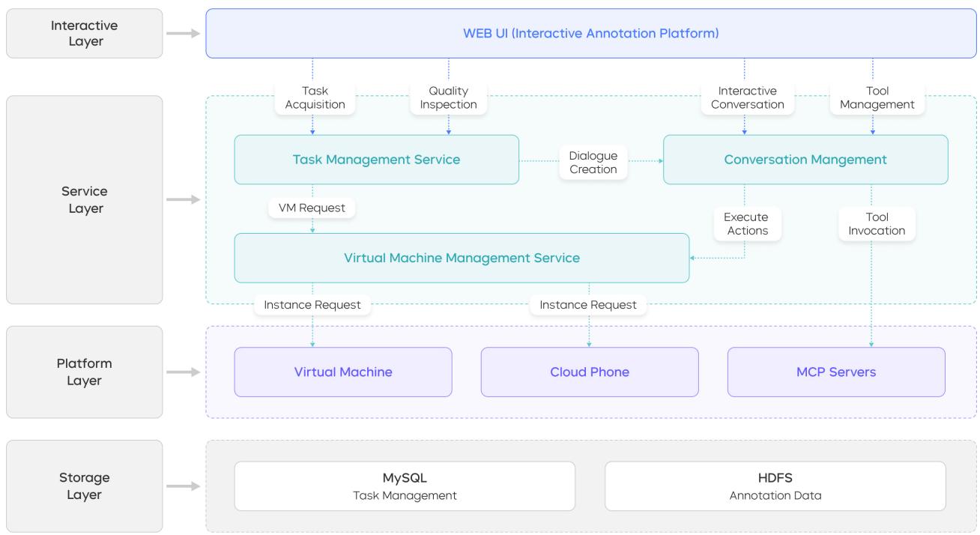
Task: Click the Conversation Mangement block
Action: click(805, 160)
